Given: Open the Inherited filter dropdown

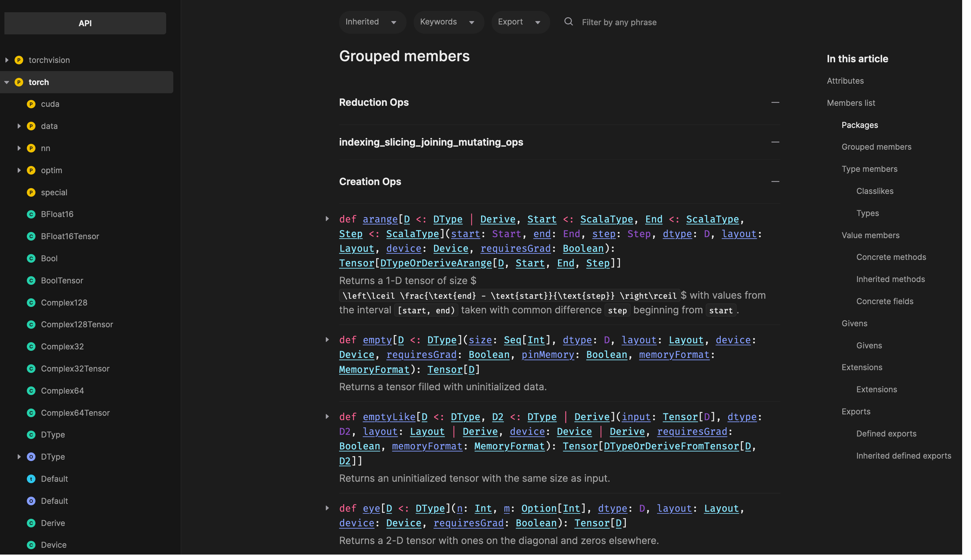Looking at the screenshot, I should (x=372, y=22).
